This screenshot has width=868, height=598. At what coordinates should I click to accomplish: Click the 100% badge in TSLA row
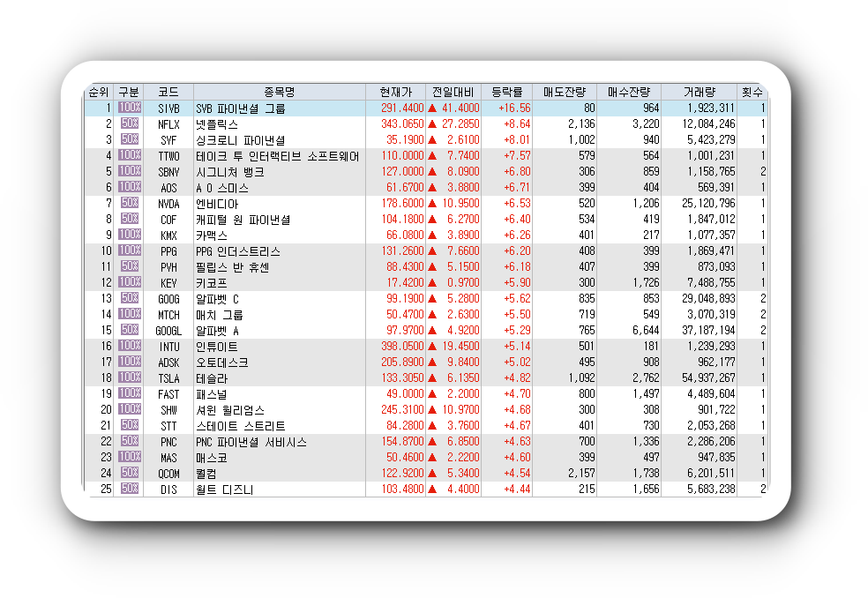(130, 377)
